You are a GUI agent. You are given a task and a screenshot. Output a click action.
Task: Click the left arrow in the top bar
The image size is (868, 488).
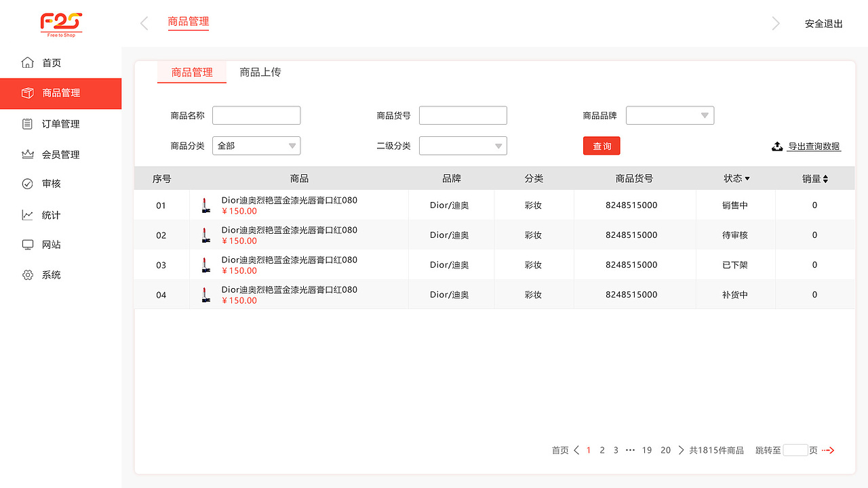(x=144, y=24)
